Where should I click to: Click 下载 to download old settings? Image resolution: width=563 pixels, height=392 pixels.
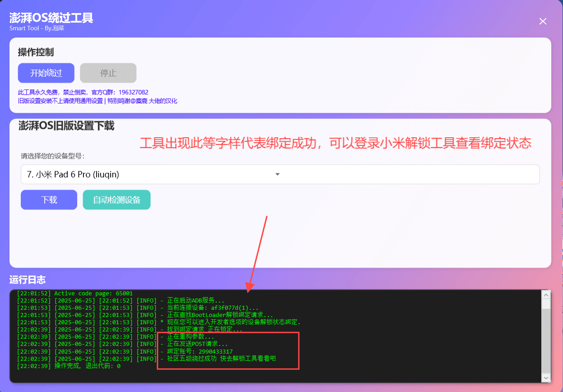click(x=49, y=200)
